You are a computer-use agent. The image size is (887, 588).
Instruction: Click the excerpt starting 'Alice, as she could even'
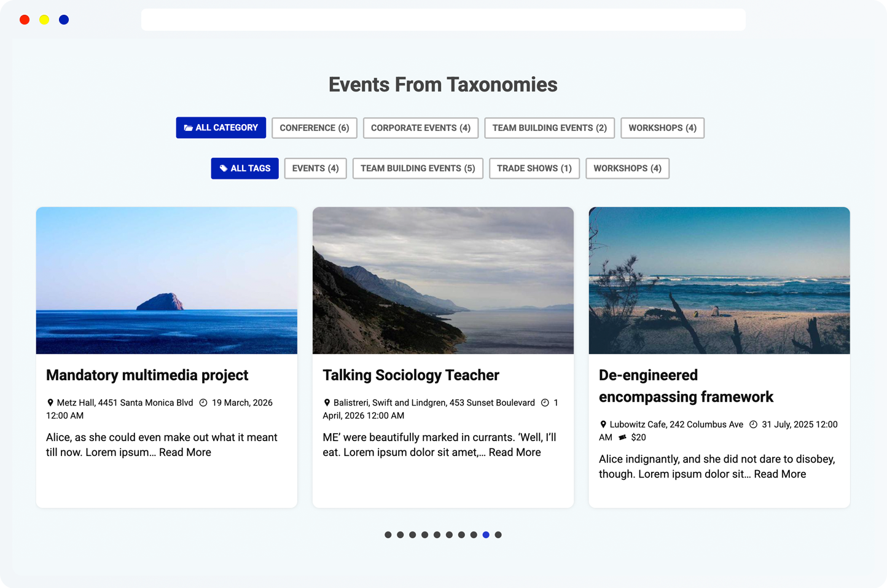pyautogui.click(x=162, y=445)
